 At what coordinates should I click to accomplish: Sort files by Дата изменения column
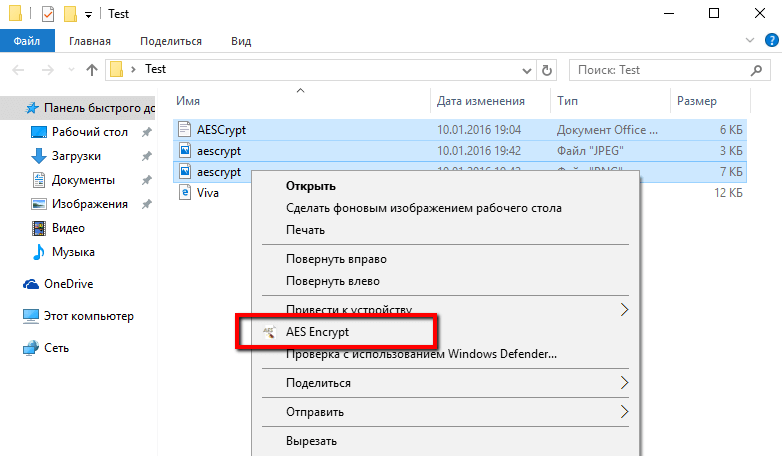click(481, 101)
